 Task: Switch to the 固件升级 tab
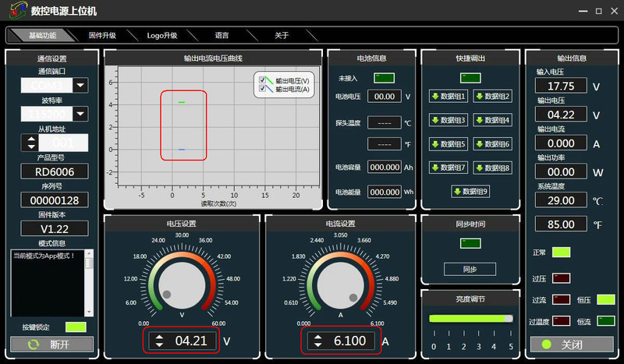click(x=103, y=36)
